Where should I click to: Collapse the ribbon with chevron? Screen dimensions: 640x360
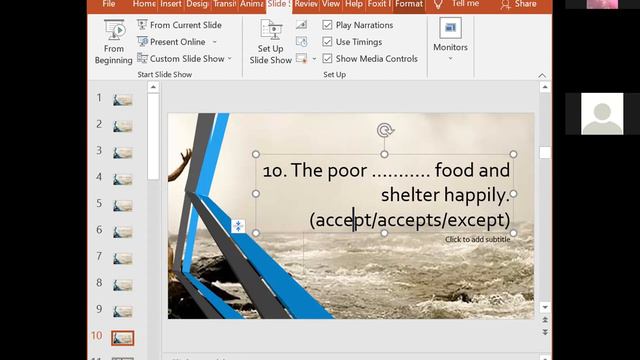542,76
